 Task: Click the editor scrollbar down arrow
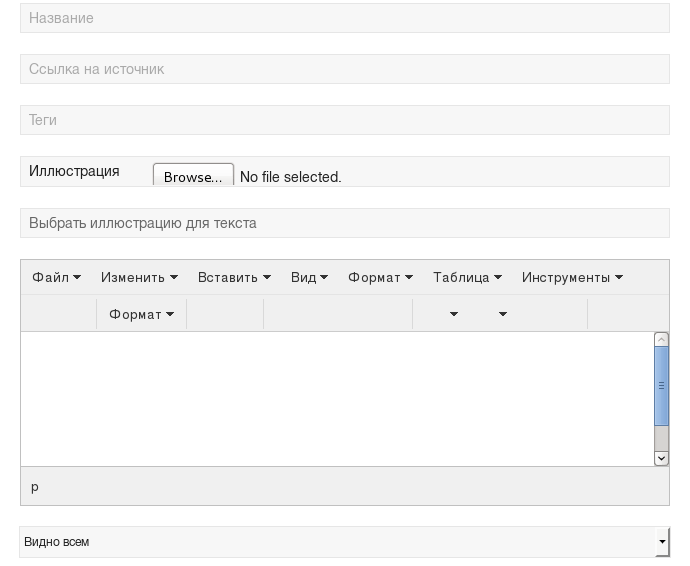tap(661, 458)
